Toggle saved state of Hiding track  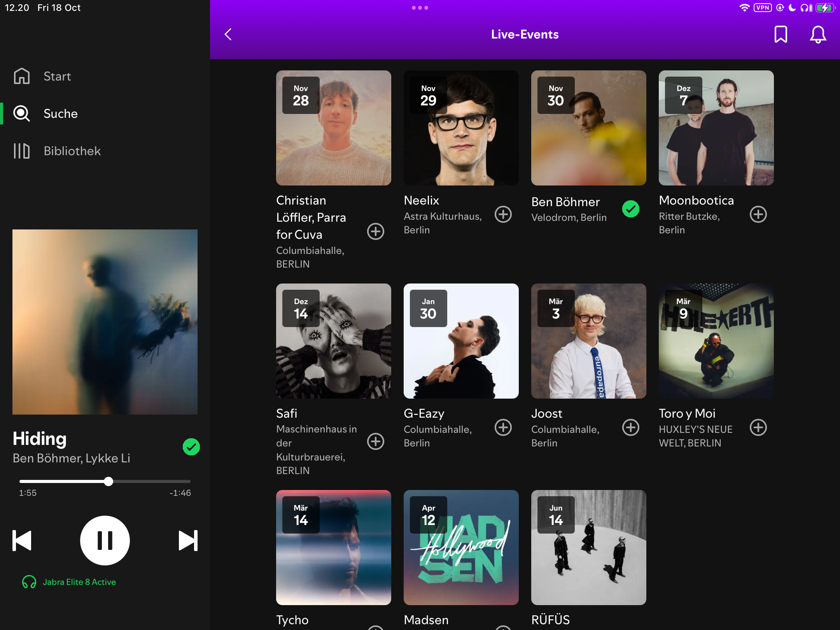191,447
